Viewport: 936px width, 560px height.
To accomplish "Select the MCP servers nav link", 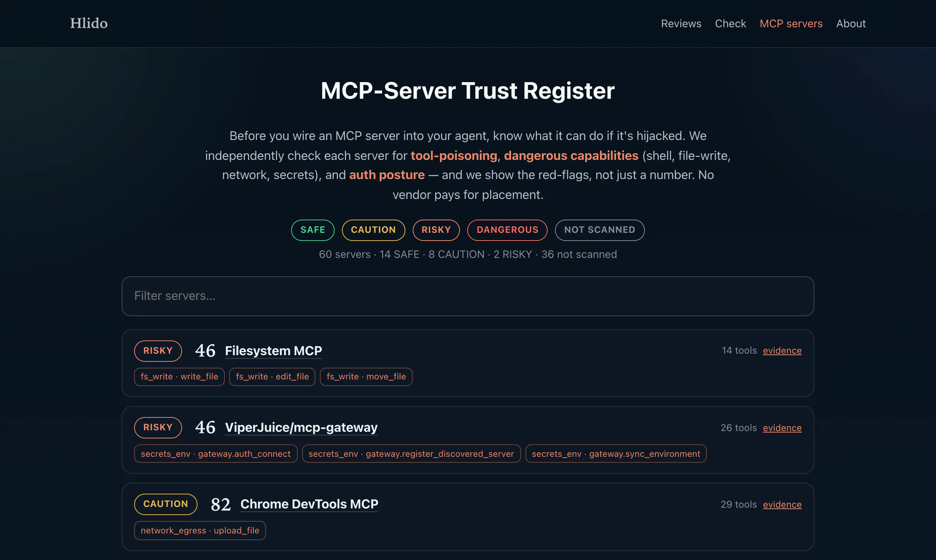I will point(791,24).
